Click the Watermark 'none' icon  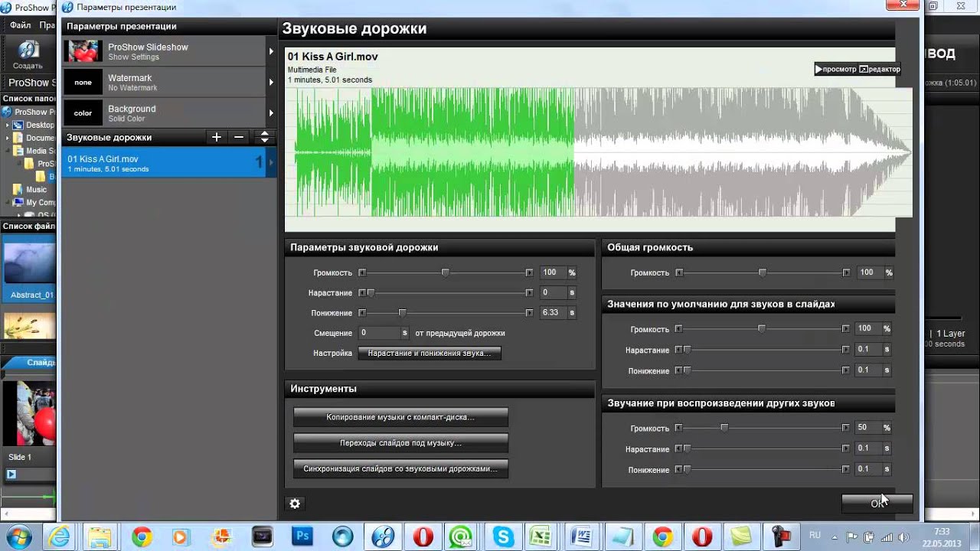(83, 82)
